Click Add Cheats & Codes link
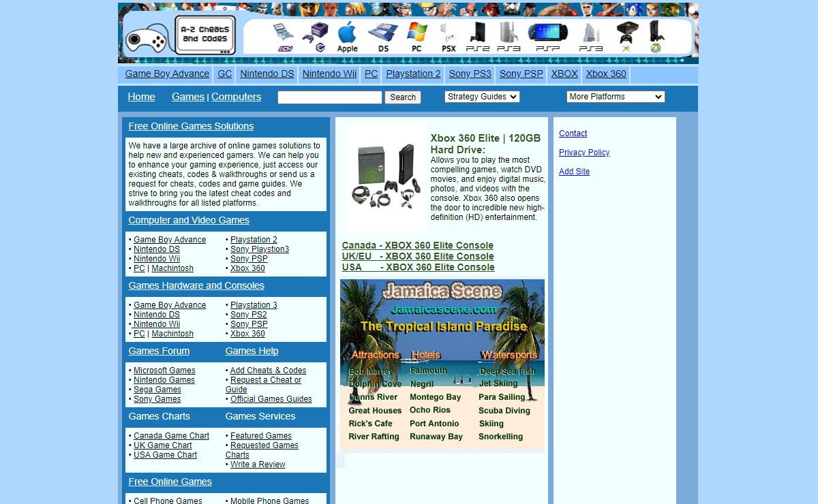 tap(268, 371)
